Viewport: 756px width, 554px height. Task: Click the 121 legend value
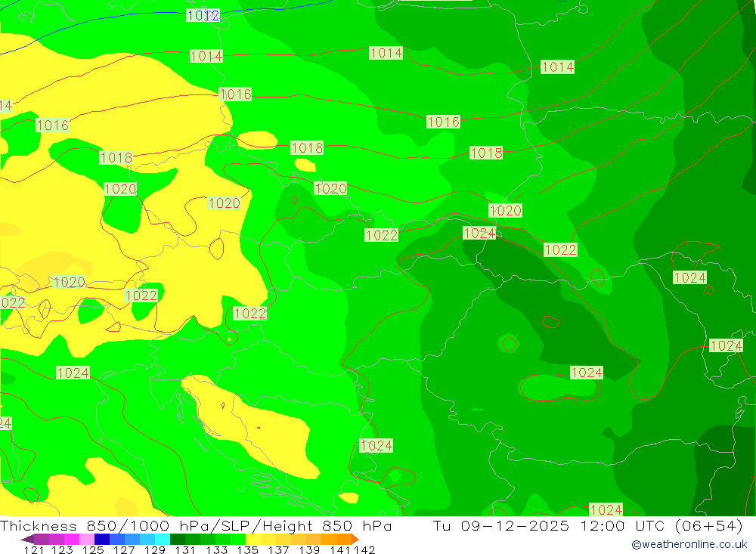[34, 549]
